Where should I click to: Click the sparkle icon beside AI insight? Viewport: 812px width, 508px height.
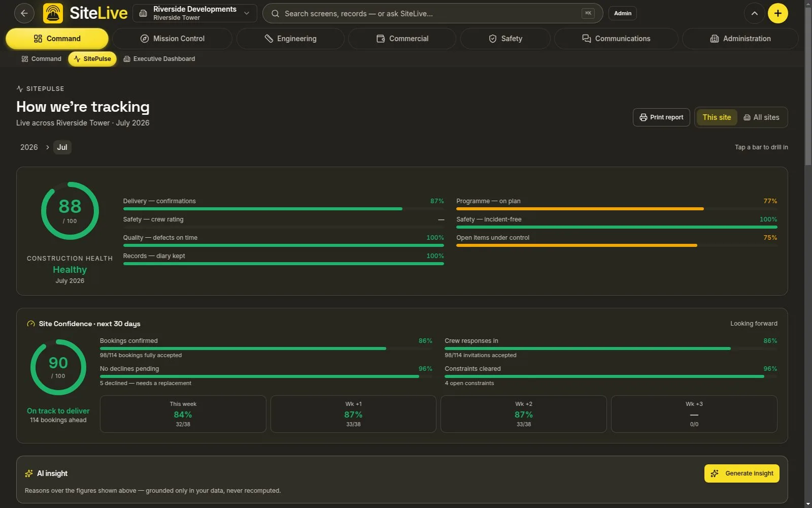click(x=29, y=473)
